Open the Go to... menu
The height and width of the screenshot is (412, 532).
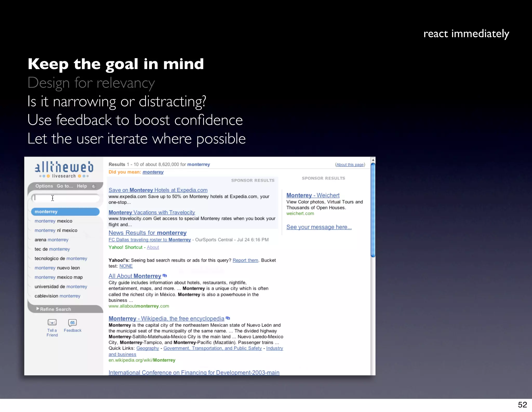pyautogui.click(x=65, y=186)
